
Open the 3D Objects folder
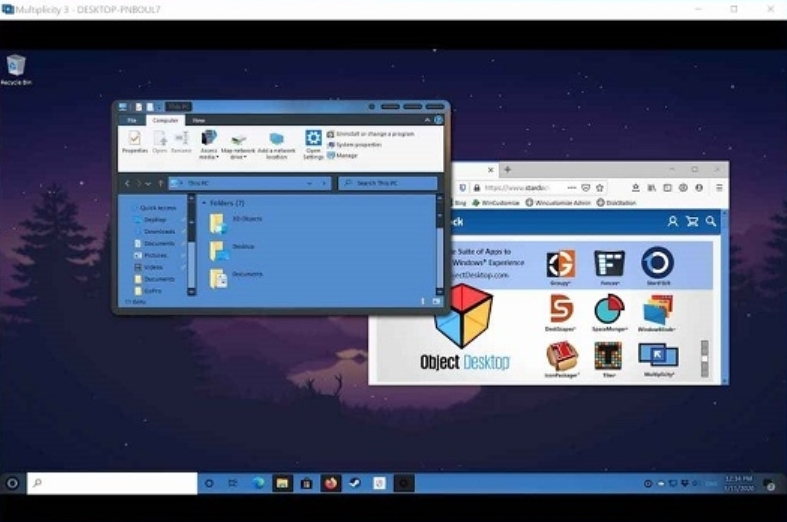click(236, 223)
